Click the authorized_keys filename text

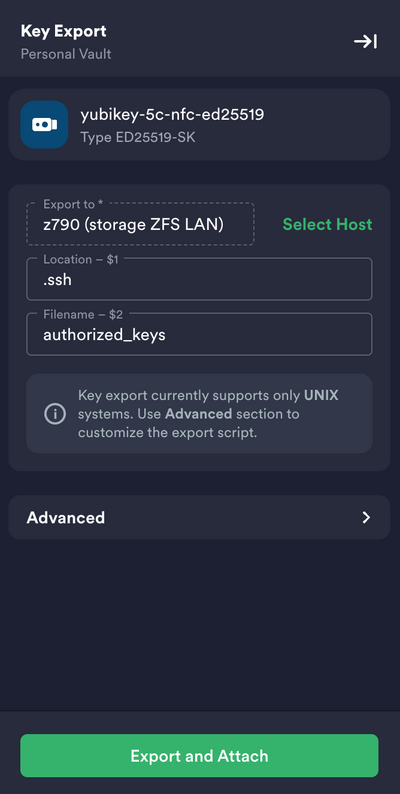104,335
